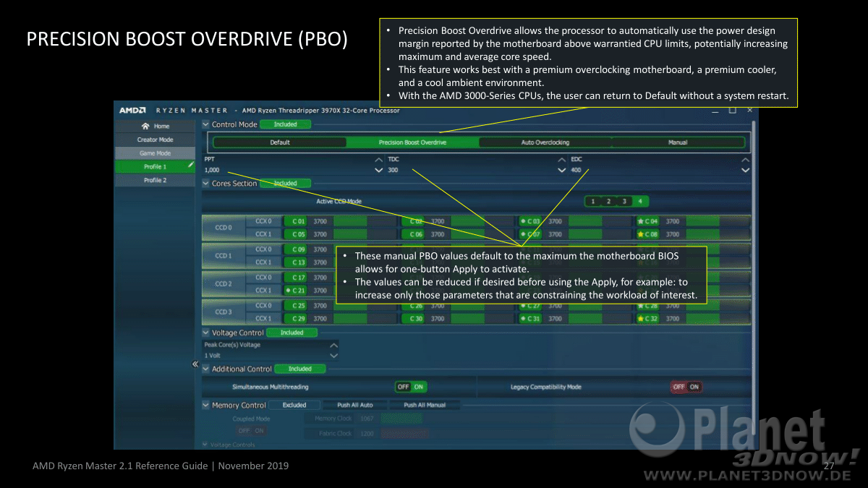
Task: Open Creator Mode in the sidebar
Action: [x=155, y=140]
